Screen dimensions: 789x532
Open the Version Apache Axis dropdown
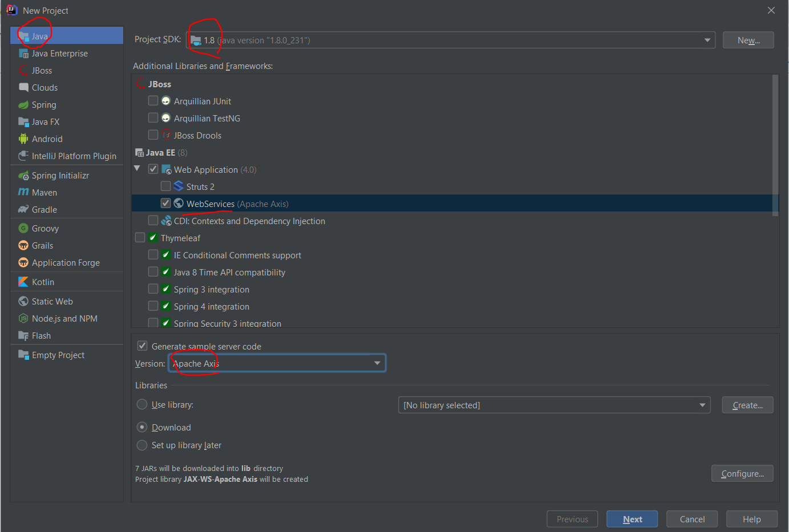click(277, 363)
